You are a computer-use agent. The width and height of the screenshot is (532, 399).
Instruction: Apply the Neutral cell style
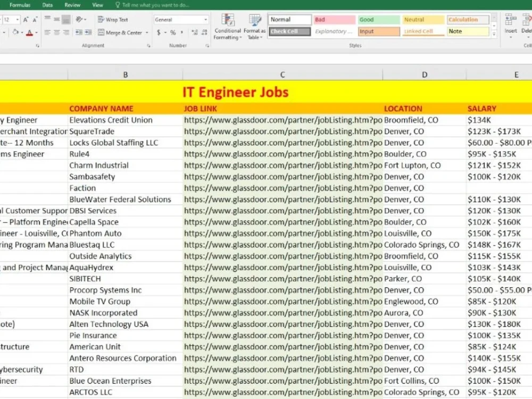click(x=423, y=20)
